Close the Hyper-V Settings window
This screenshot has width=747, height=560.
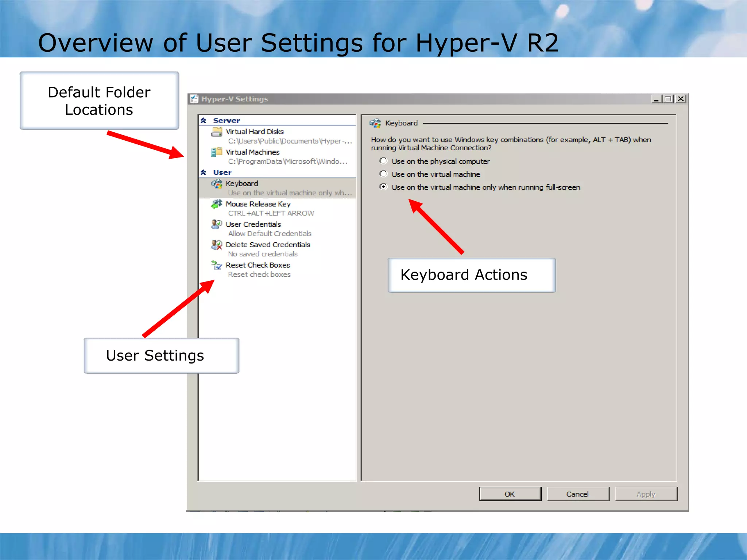(x=681, y=99)
